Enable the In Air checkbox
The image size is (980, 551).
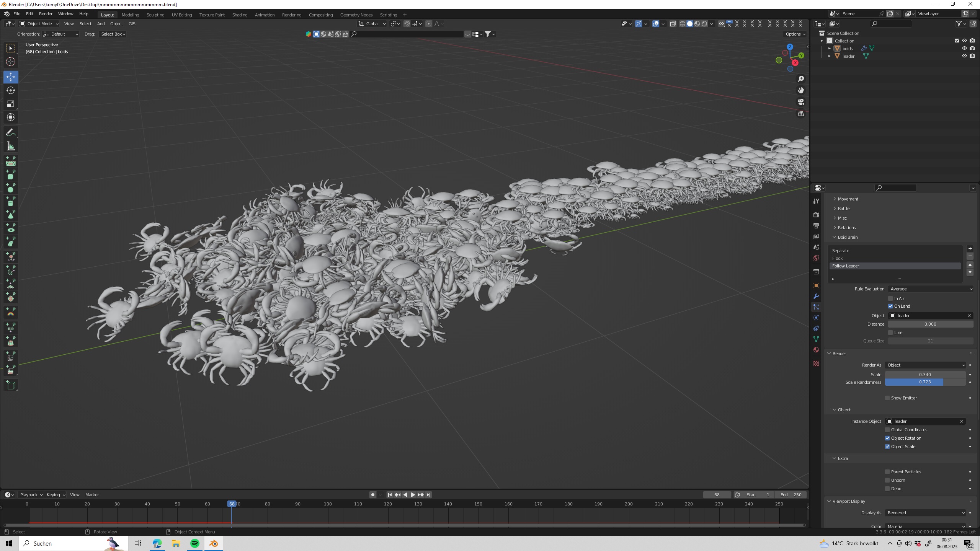click(890, 298)
